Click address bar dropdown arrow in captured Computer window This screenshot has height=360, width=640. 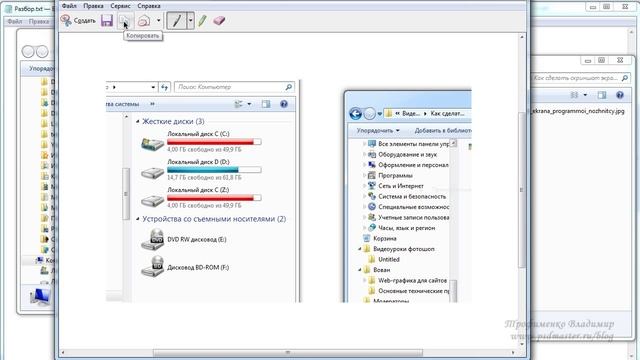[x=153, y=87]
